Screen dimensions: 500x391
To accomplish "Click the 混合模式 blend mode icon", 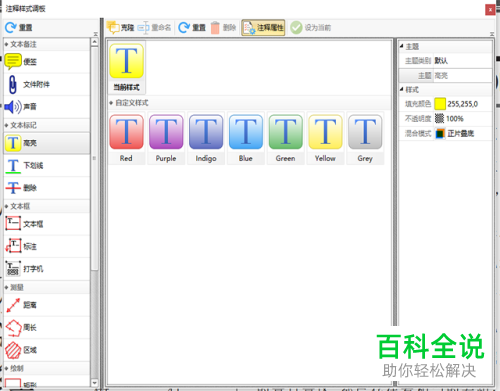I will 440,134.
